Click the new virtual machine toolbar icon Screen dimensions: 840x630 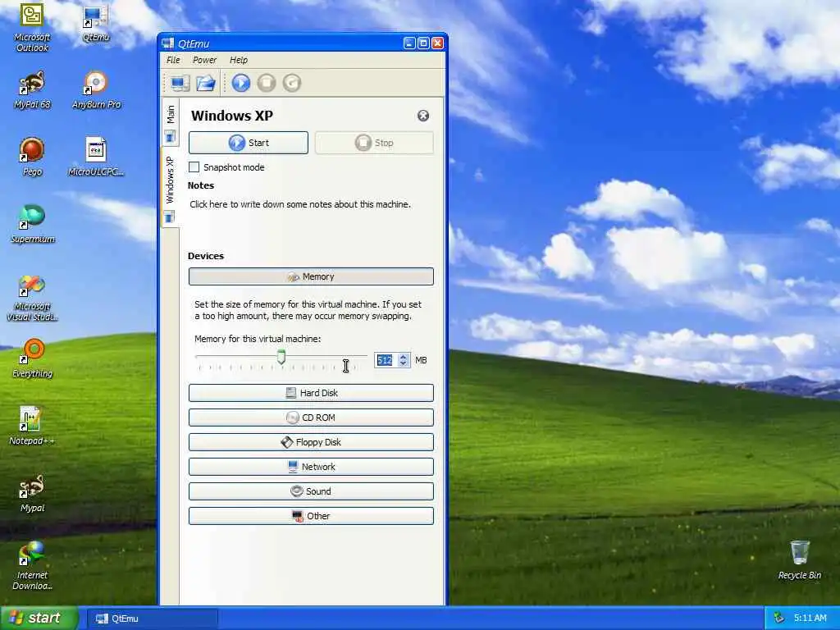(x=180, y=83)
